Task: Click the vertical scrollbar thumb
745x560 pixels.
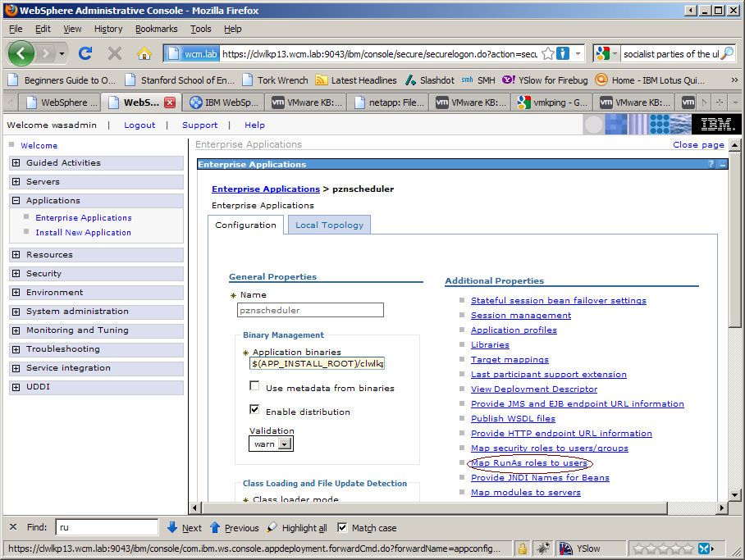Action: pyautogui.click(x=734, y=240)
